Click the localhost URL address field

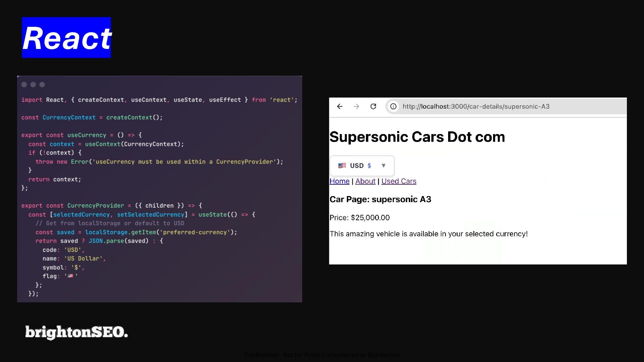[476, 107]
